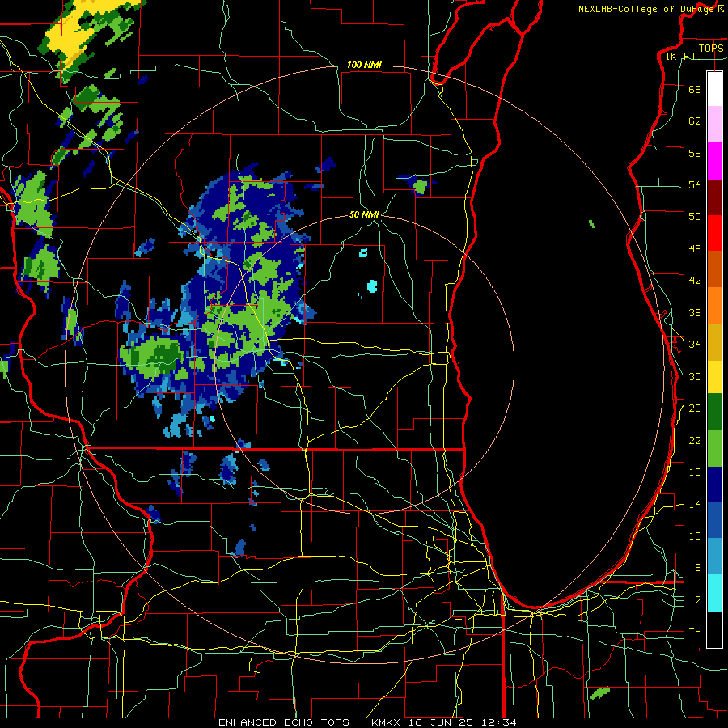728x728 pixels.
Task: Click the legend value "54"
Action: tap(695, 184)
